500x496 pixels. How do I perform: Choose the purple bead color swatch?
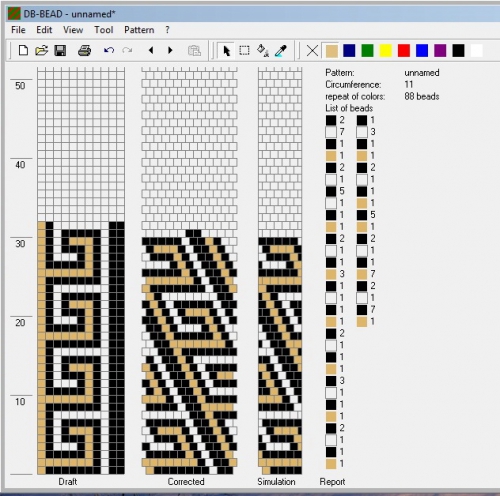440,51
